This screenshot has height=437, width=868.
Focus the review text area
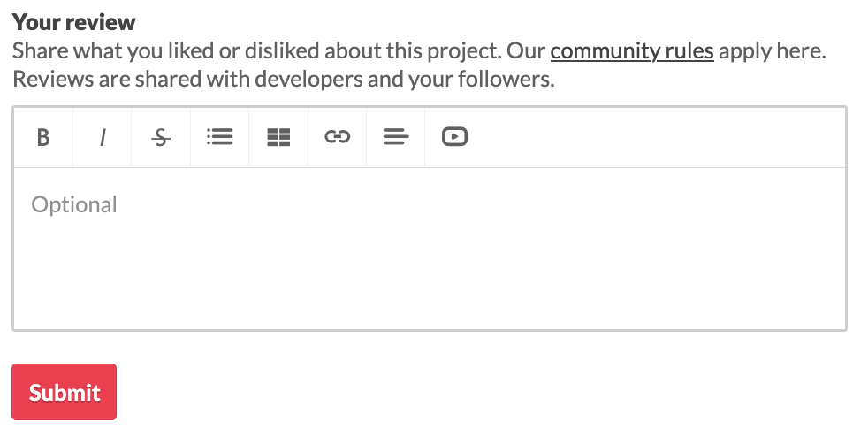coord(429,248)
